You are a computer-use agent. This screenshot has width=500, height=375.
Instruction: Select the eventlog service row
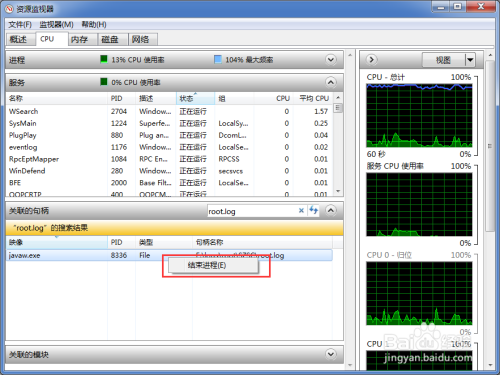[x=170, y=147]
